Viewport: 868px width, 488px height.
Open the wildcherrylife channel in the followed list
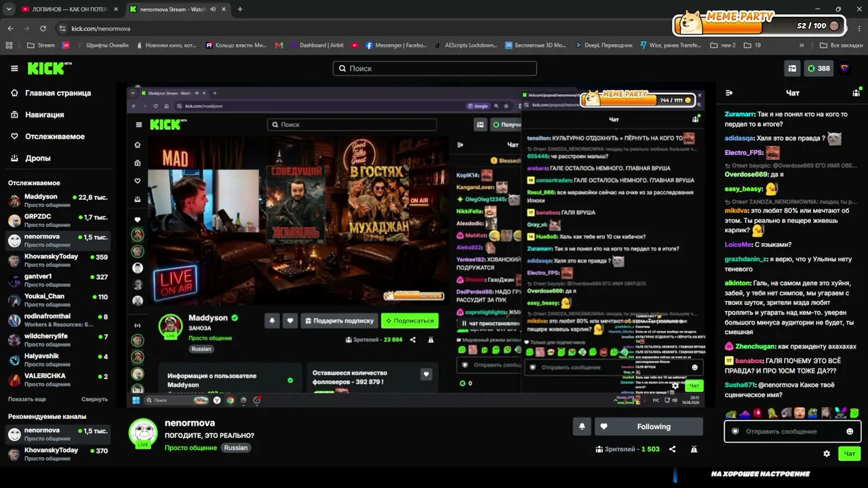58,340
